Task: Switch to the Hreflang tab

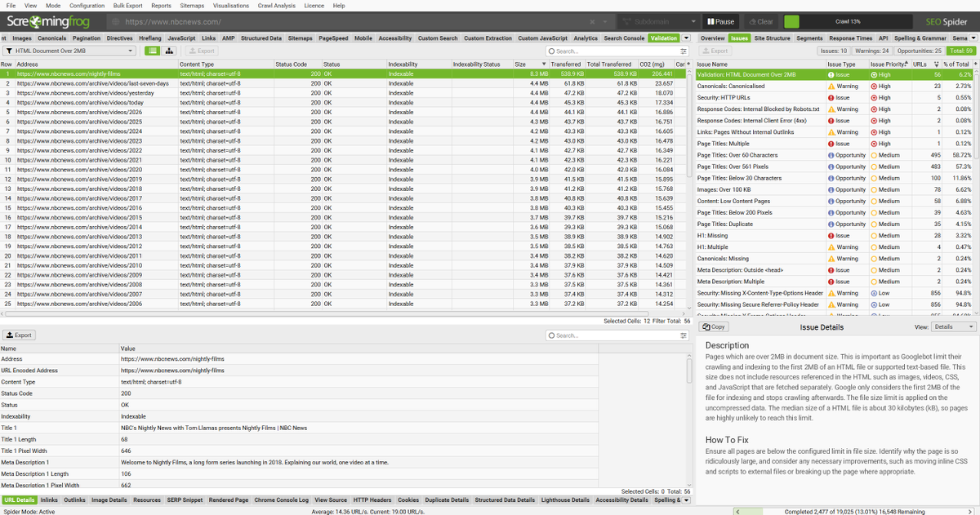Action: pos(149,38)
